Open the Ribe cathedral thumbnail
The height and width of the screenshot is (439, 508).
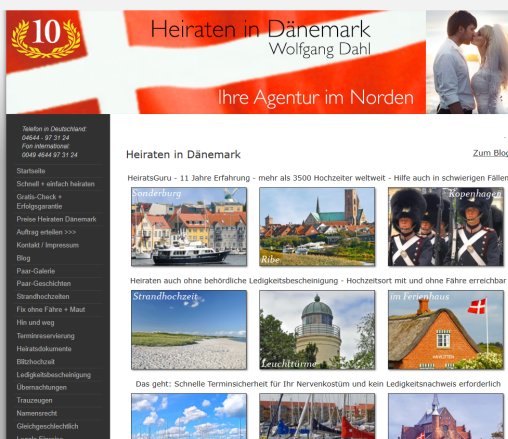pyautogui.click(x=317, y=227)
